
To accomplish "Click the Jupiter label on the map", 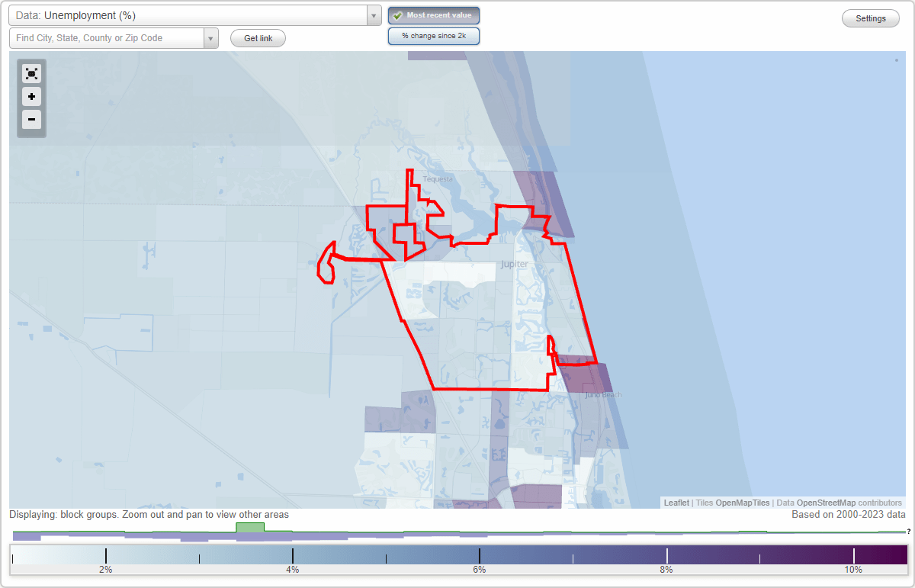I will coord(515,264).
